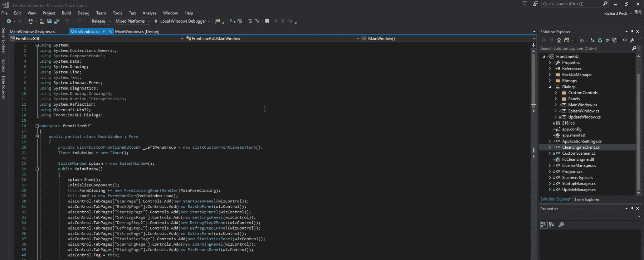Image resolution: width=644 pixels, height=260 pixels.
Task: Click Collapse All in Solution Explorer toolbar
Action: click(608, 40)
